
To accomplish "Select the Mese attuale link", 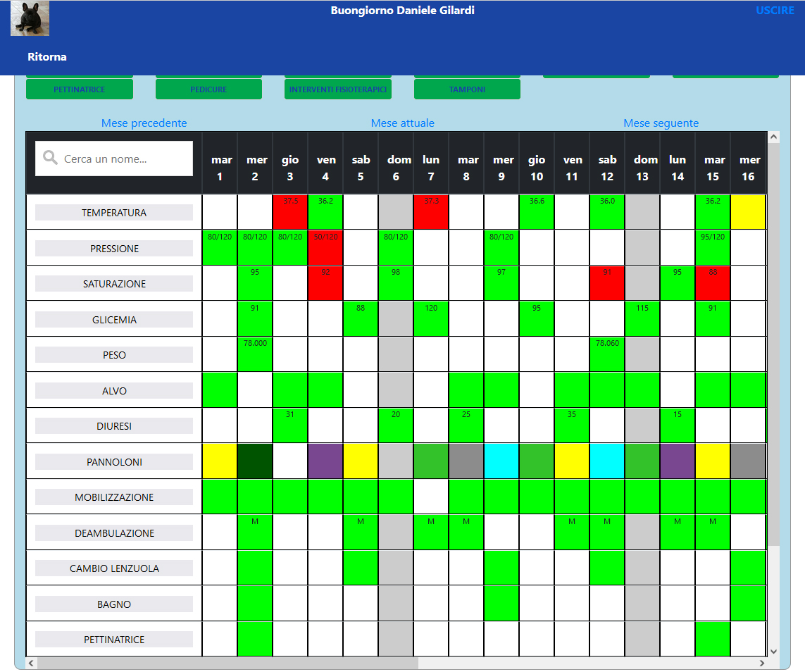I will (402, 123).
